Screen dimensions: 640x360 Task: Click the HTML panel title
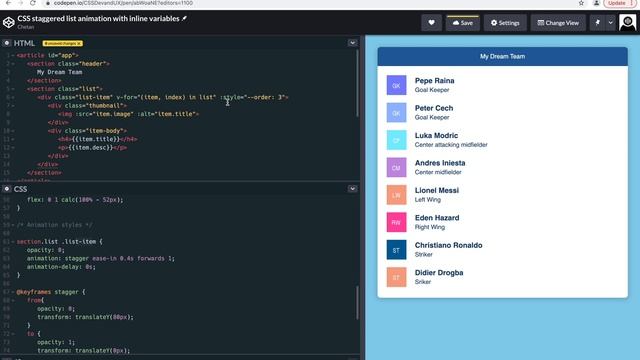24,43
